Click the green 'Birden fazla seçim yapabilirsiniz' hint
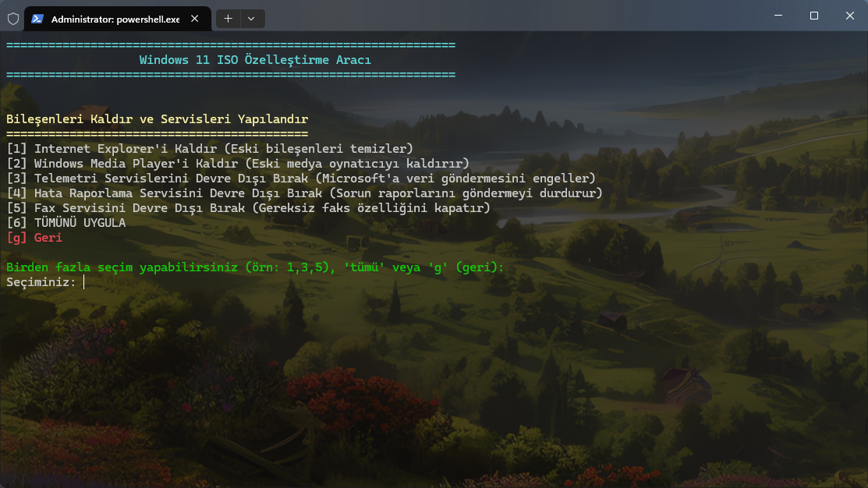Image resolution: width=868 pixels, height=488 pixels. coord(255,267)
